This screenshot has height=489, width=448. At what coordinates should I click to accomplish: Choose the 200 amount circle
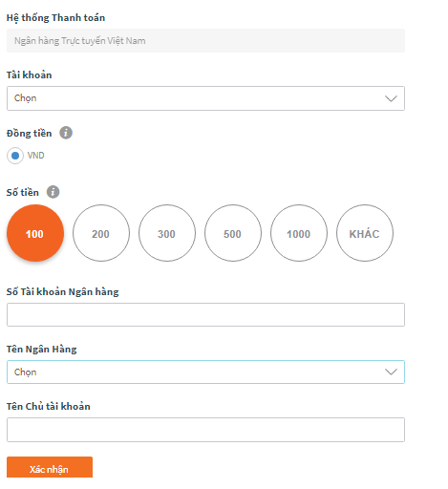(x=101, y=233)
